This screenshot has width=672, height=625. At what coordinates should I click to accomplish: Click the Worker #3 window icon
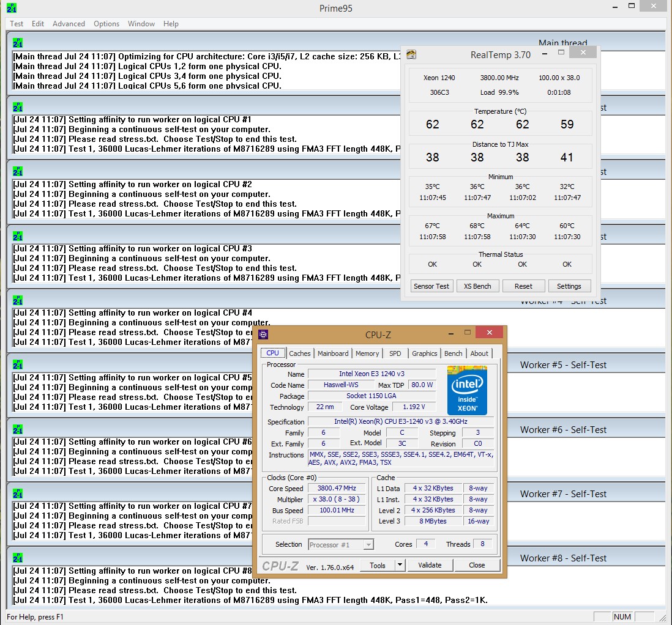coord(18,236)
